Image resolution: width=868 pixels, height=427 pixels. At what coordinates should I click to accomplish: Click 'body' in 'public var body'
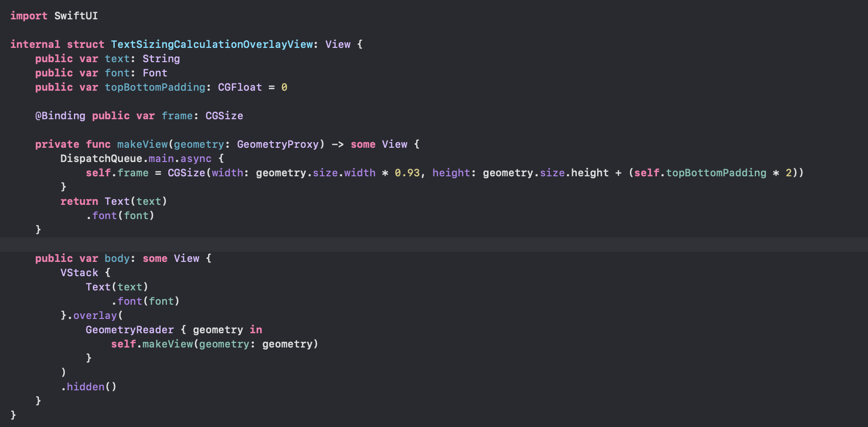tap(117, 258)
